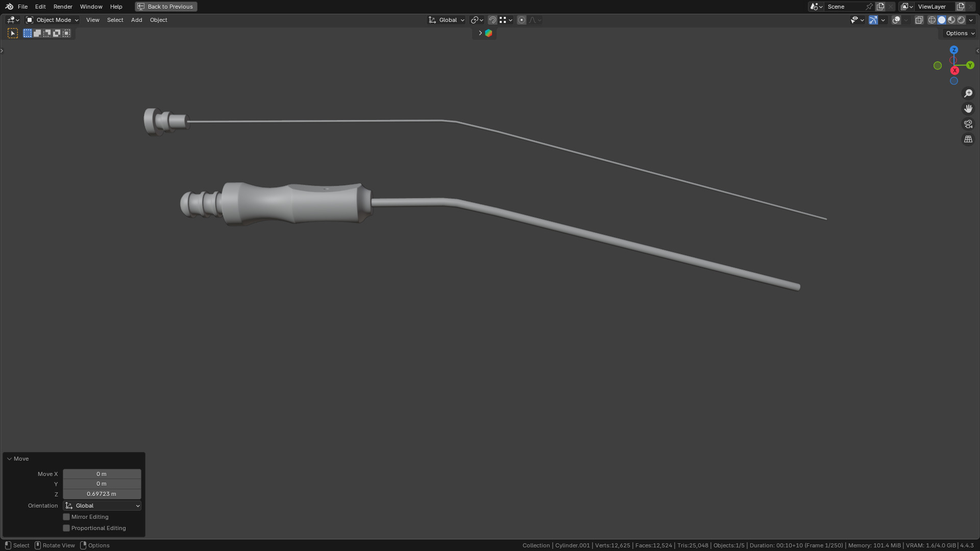Open Object Mode dropdown

[52, 20]
